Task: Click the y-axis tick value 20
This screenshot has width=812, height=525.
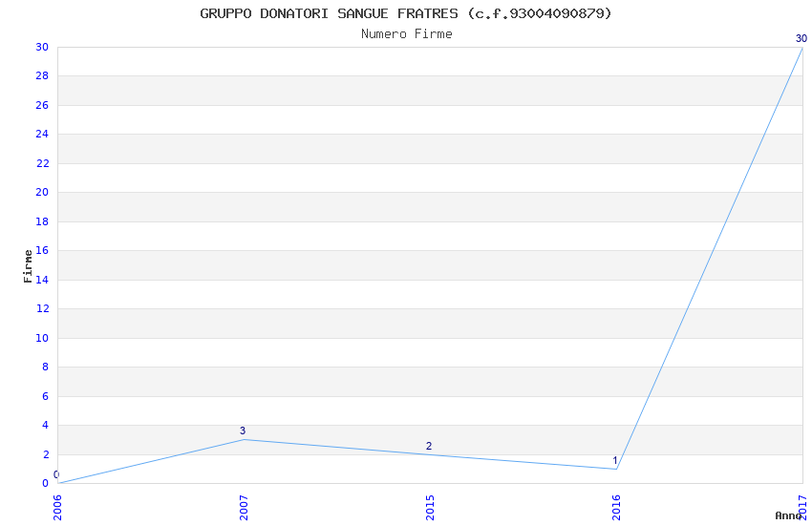Action: tap(42, 192)
